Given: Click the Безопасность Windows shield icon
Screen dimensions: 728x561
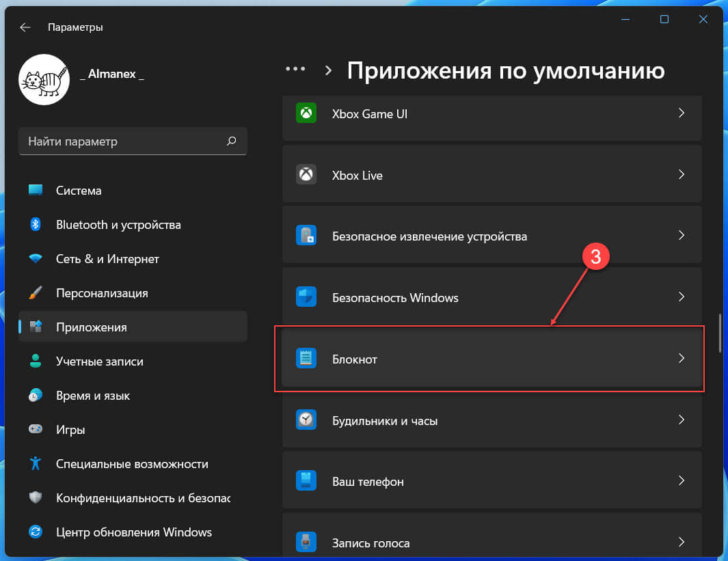Looking at the screenshot, I should pyautogui.click(x=306, y=297).
